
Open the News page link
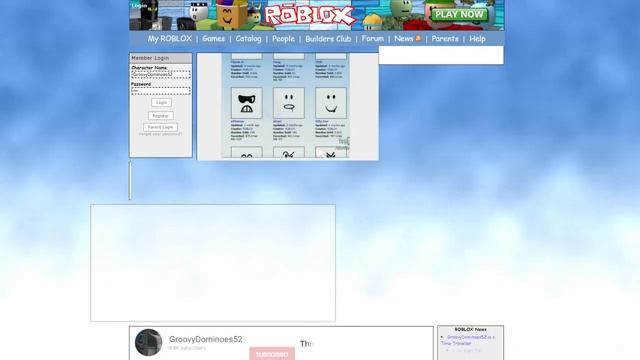pyautogui.click(x=404, y=39)
